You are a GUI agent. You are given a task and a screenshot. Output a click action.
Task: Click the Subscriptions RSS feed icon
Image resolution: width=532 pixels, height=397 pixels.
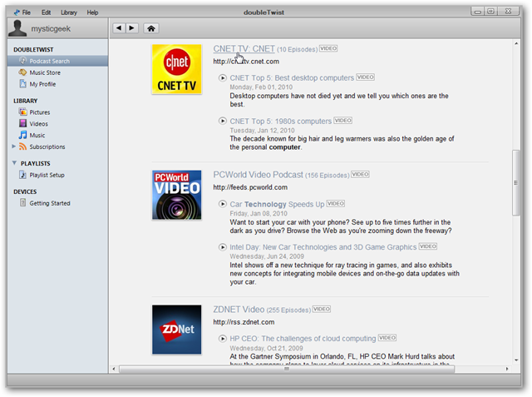click(x=22, y=146)
